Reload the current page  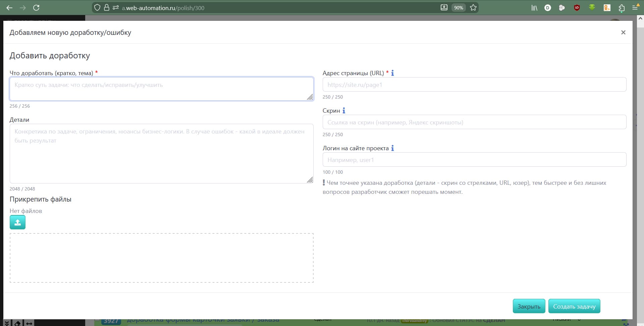[36, 8]
